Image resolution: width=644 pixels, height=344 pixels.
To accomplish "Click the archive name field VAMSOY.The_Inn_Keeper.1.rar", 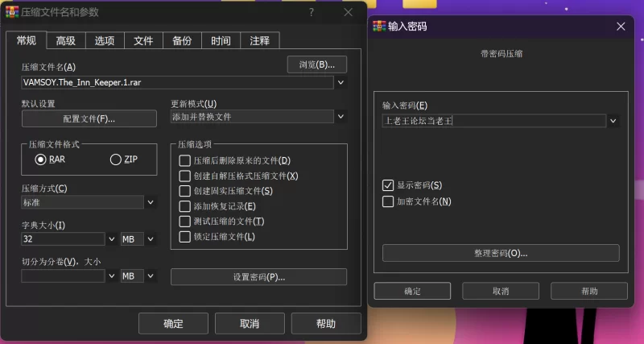I will click(x=177, y=83).
